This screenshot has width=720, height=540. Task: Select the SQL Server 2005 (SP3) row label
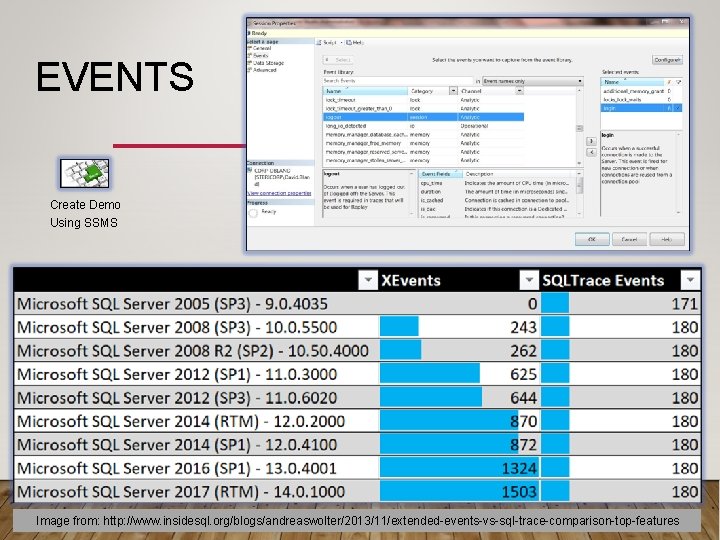click(x=172, y=304)
